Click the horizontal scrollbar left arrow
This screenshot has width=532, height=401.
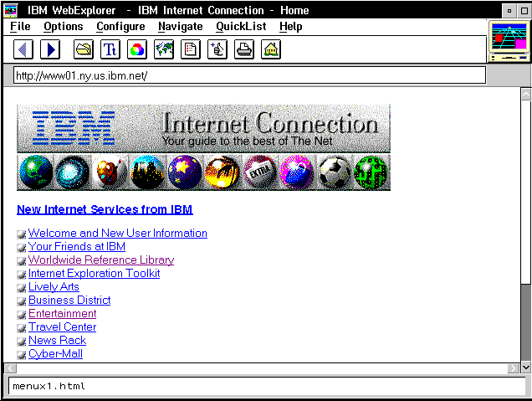coord(11,368)
